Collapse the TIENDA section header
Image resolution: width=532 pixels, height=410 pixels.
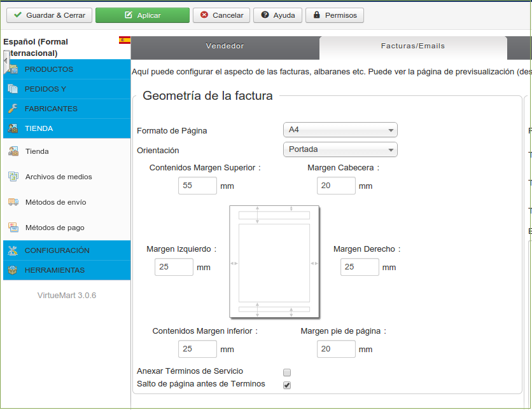67,128
